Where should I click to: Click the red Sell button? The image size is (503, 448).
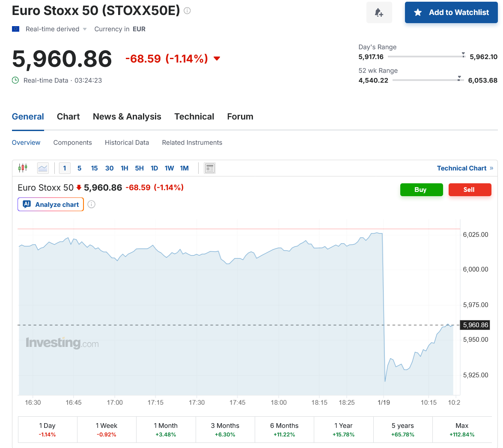pos(470,190)
